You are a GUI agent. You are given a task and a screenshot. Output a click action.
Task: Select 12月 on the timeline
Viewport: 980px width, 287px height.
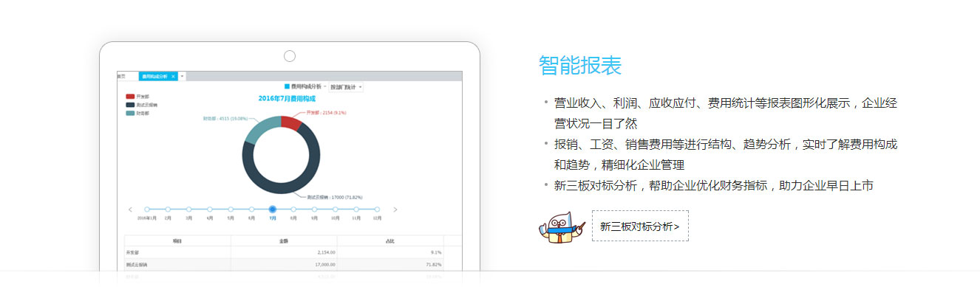pos(377,210)
